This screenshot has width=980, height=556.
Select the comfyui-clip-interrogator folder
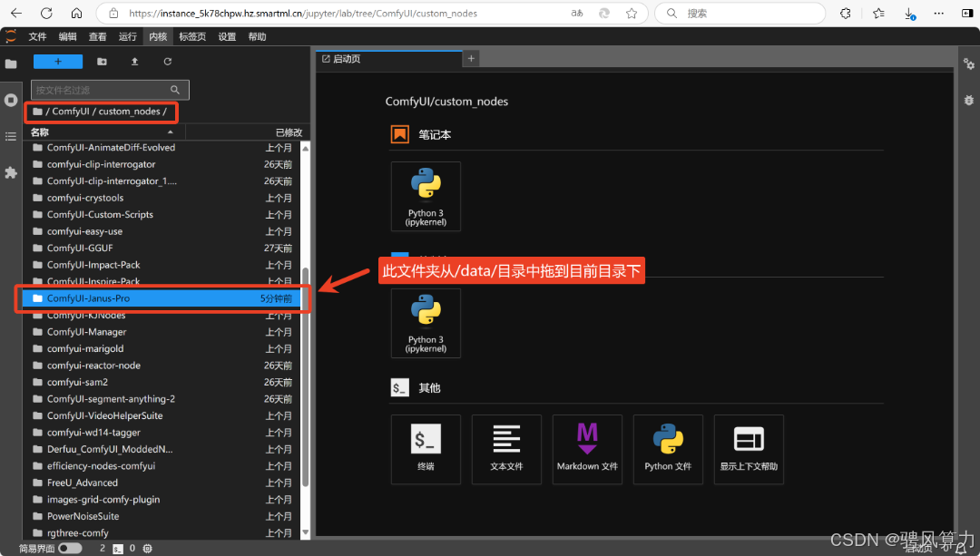click(x=162, y=164)
